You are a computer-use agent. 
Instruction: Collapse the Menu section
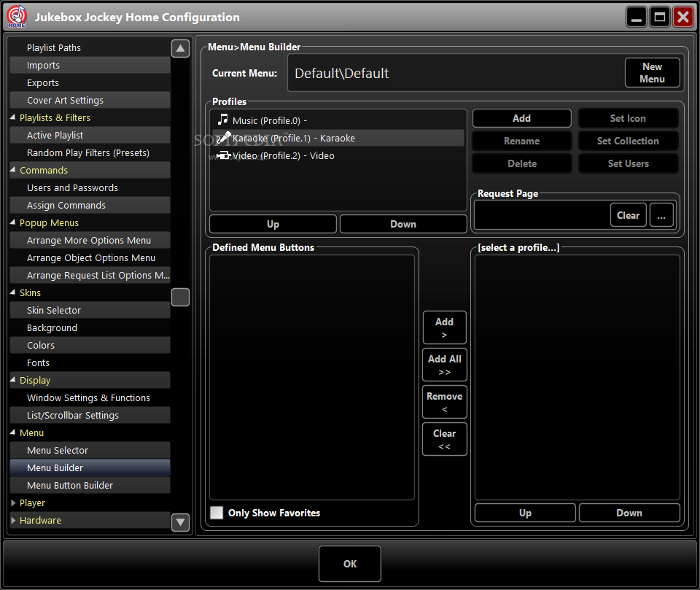pyautogui.click(x=13, y=432)
